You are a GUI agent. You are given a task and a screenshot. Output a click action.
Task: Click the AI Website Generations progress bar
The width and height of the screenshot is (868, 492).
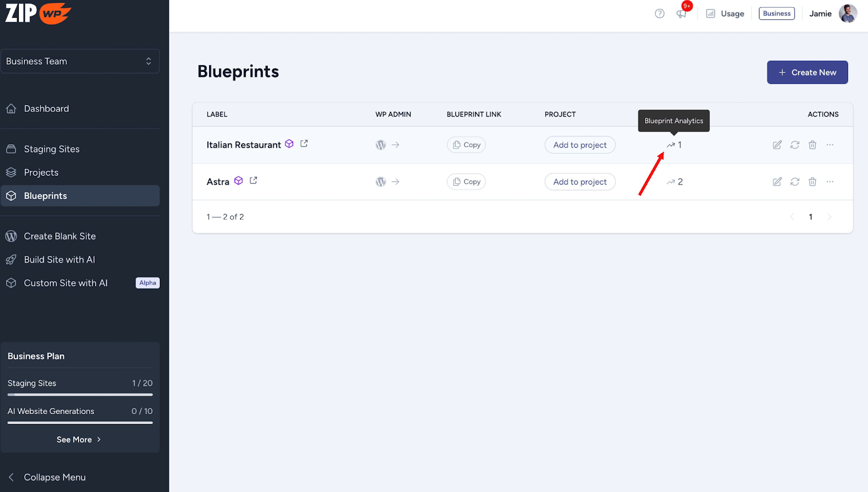(x=80, y=423)
